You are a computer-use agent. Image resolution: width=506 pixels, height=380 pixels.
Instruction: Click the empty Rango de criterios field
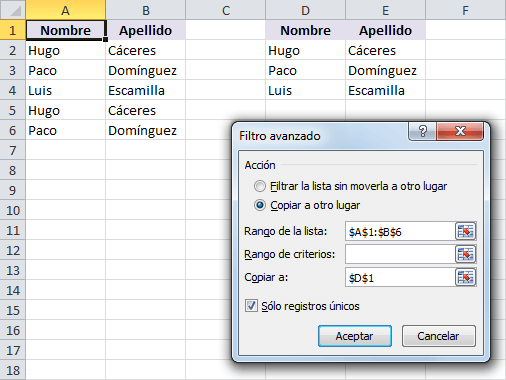pyautogui.click(x=400, y=254)
